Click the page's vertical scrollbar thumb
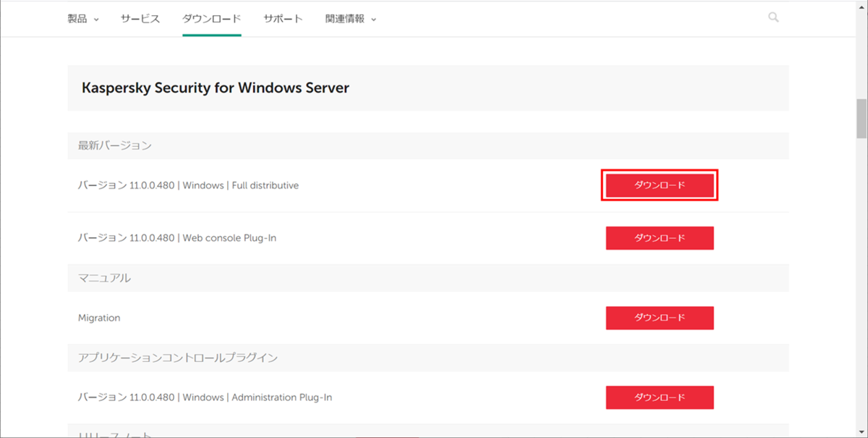Viewport: 868px width, 438px height. point(861,118)
